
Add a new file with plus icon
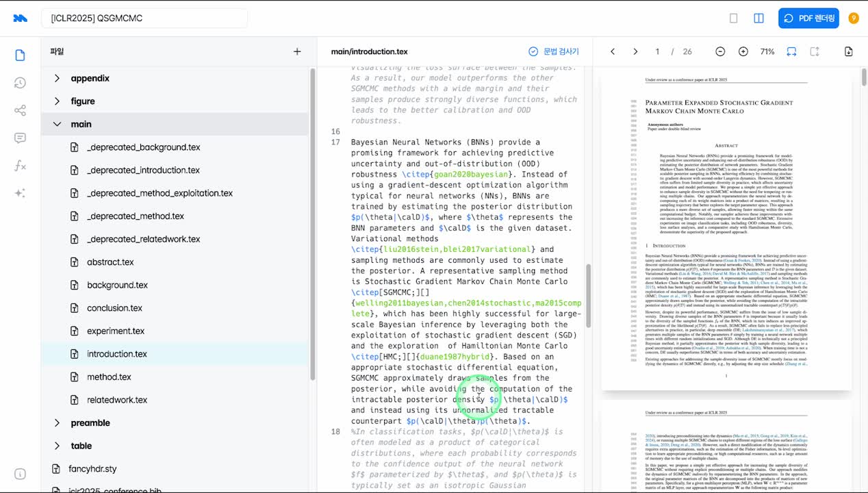click(297, 51)
